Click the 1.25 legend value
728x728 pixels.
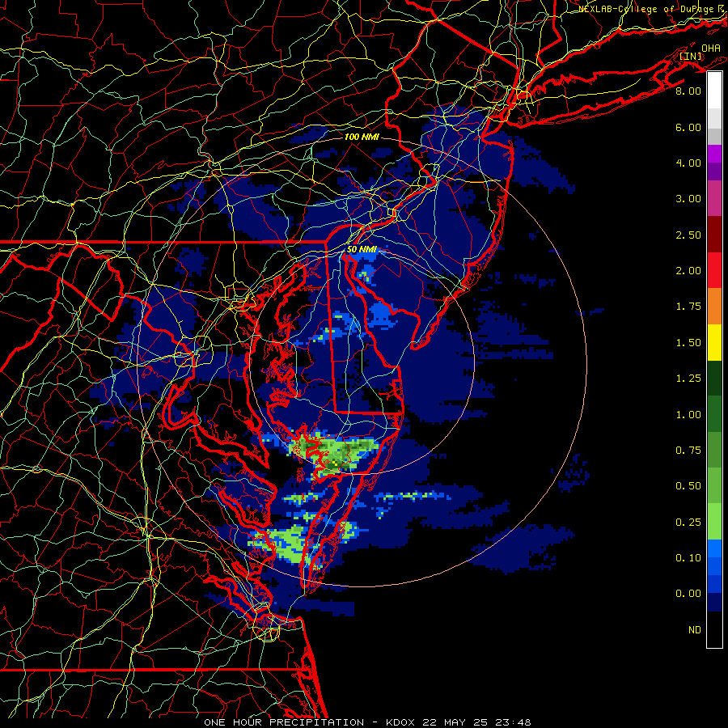[x=688, y=379]
